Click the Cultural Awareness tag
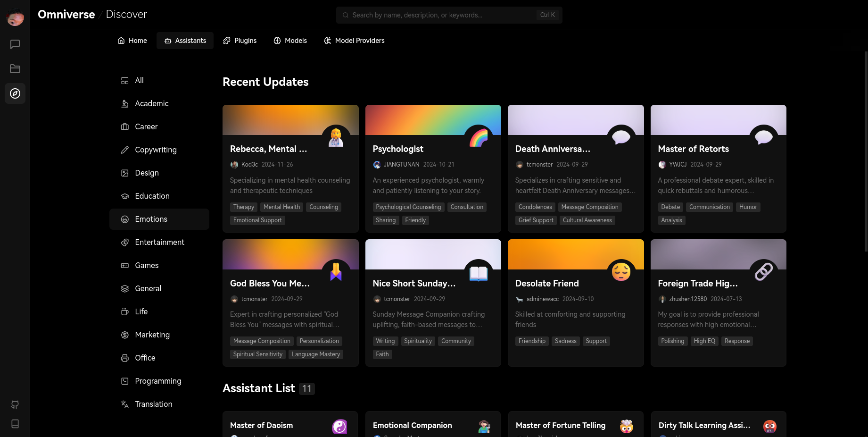The image size is (868, 437). pyautogui.click(x=587, y=220)
